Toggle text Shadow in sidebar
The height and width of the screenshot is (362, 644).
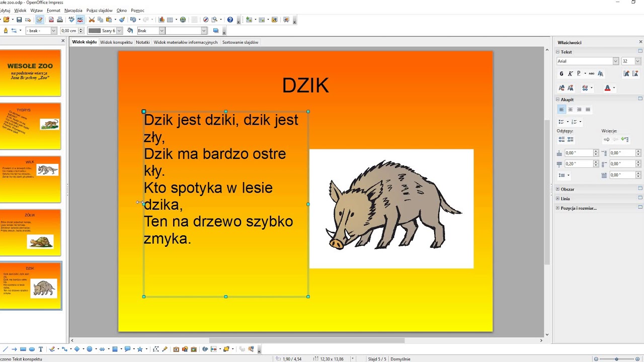tap(600, 73)
